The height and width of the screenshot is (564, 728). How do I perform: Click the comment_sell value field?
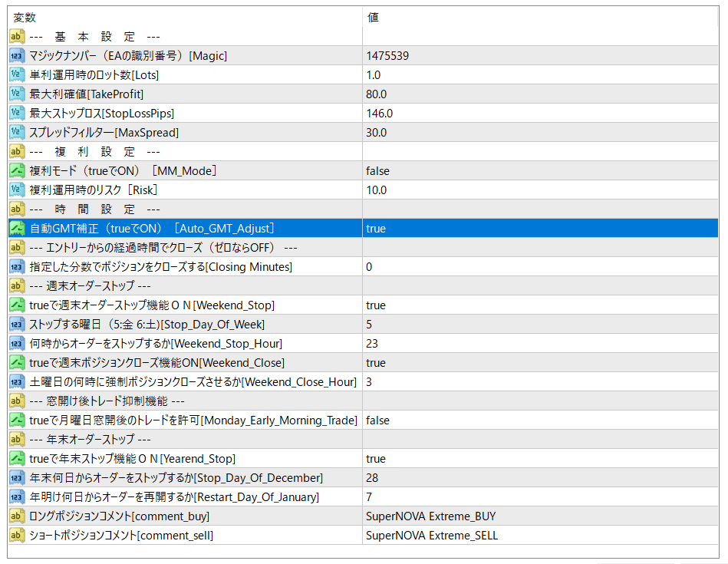click(x=432, y=536)
